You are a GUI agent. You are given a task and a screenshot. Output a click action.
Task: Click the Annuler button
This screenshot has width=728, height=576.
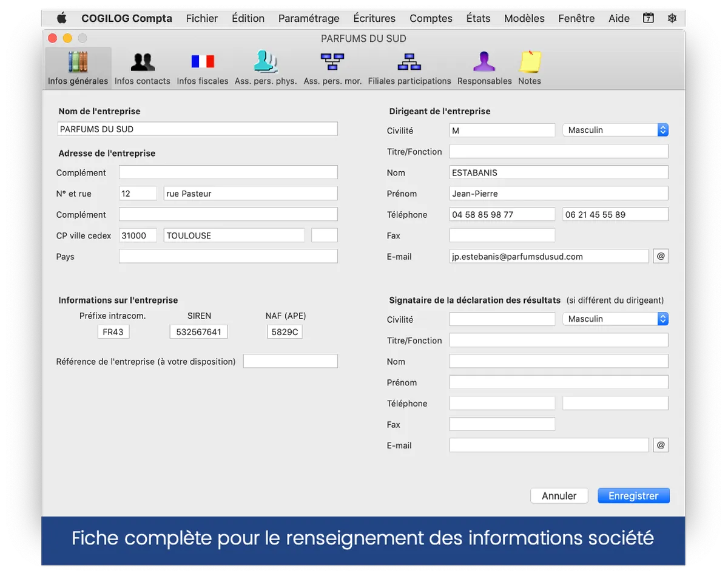coord(559,496)
